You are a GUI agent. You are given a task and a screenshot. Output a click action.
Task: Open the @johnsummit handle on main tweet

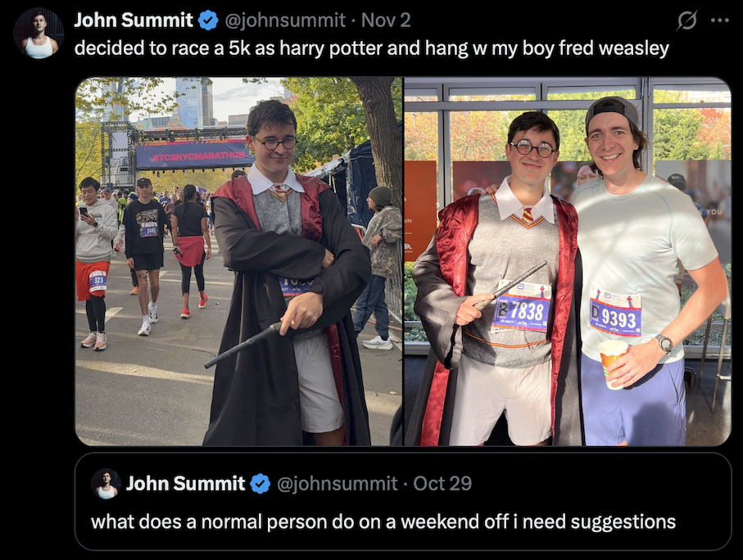284,20
